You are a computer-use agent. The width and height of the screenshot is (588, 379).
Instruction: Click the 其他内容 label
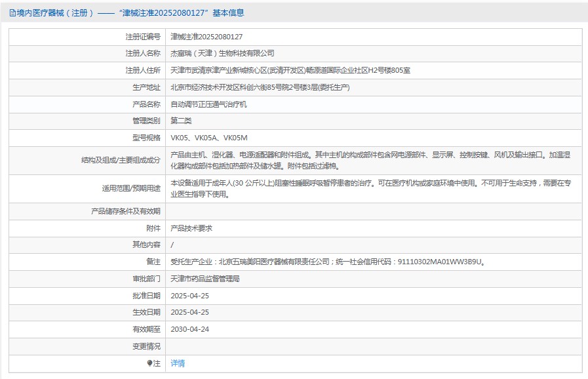click(x=146, y=245)
